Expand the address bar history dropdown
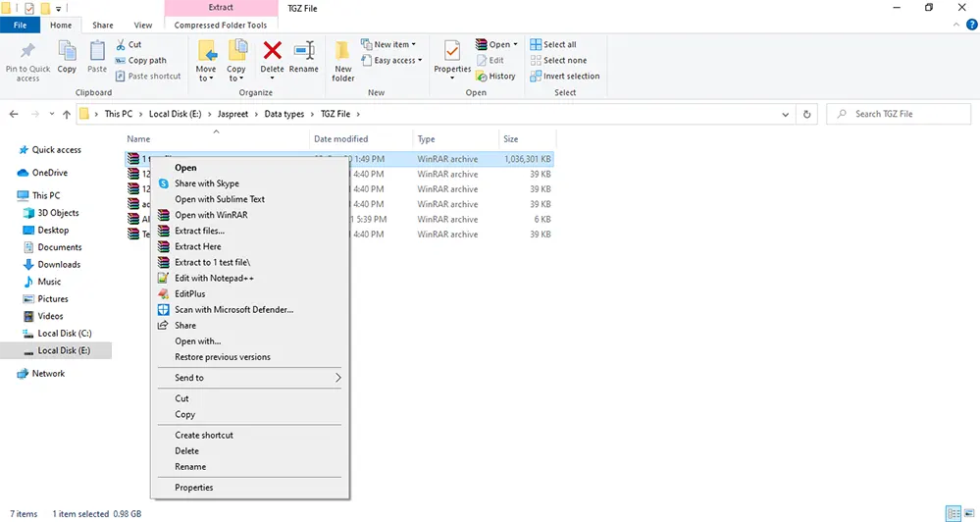This screenshot has width=980, height=522. [x=785, y=114]
